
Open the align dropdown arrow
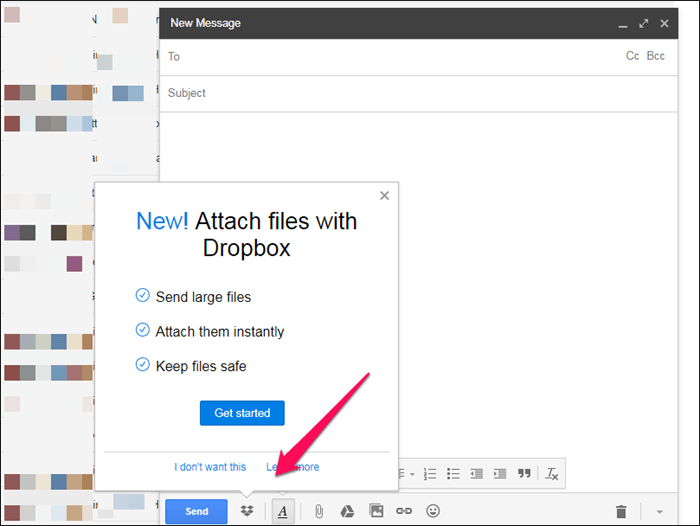(412, 474)
